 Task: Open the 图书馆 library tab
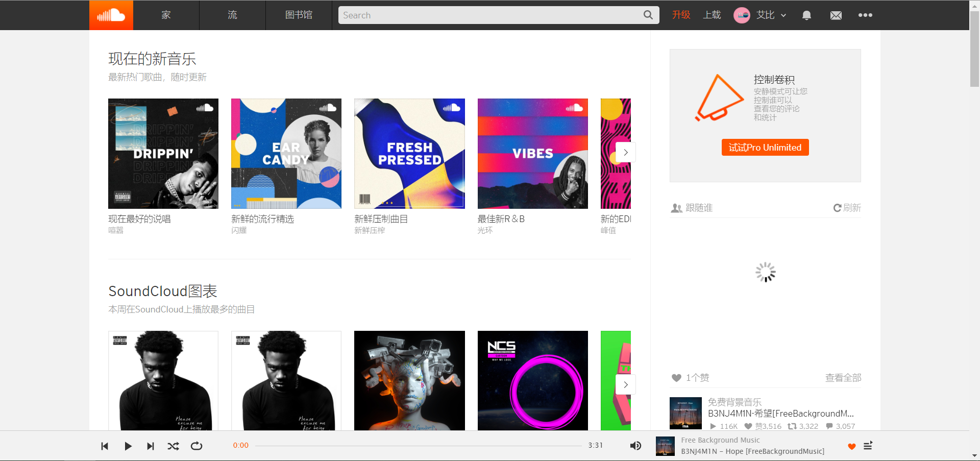[x=299, y=15]
